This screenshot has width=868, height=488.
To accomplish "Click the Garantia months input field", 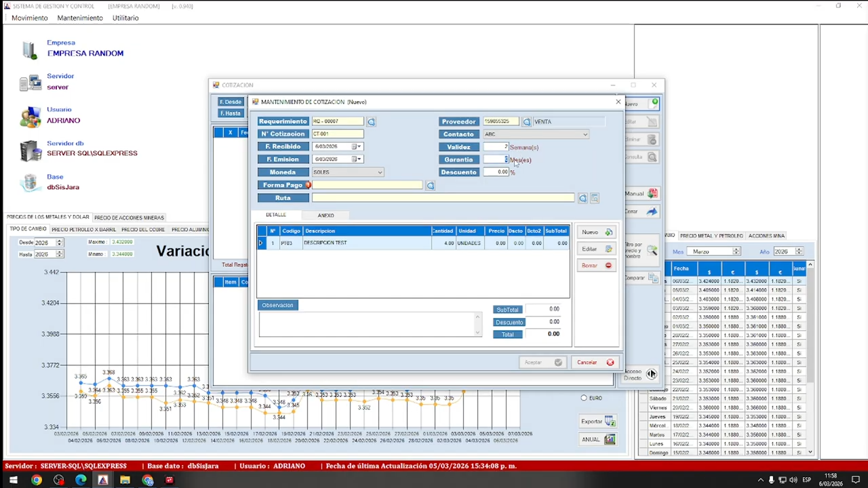I will click(x=496, y=159).
